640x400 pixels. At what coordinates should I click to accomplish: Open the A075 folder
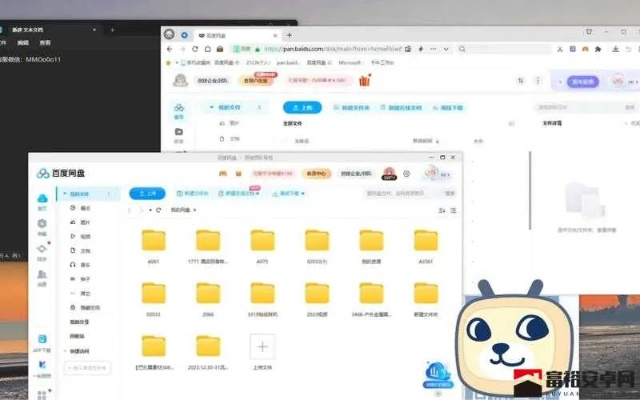[262, 240]
